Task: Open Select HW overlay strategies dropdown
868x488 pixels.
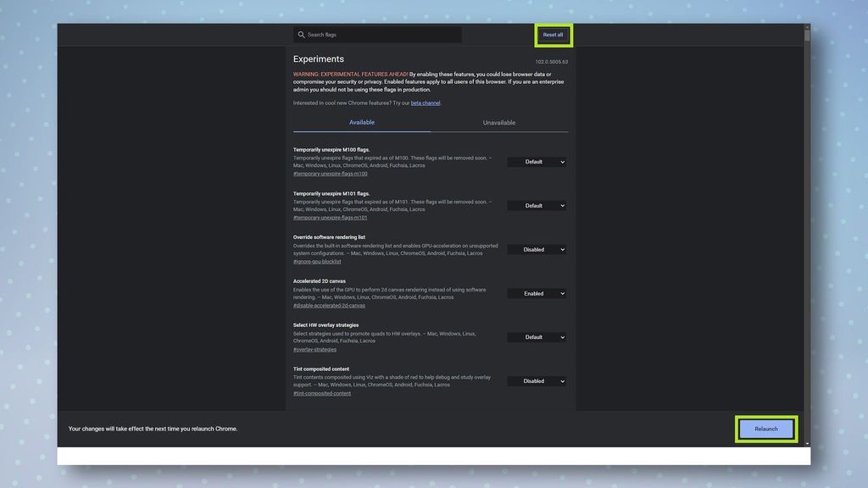Action: click(537, 337)
